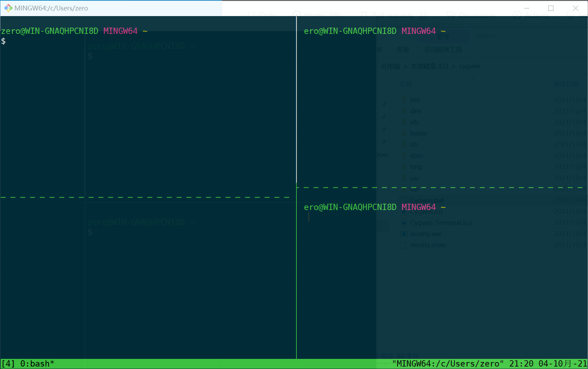Select the Cygwin-Terminal.ico file
Screen dimensions: 588x369
pos(404,223)
